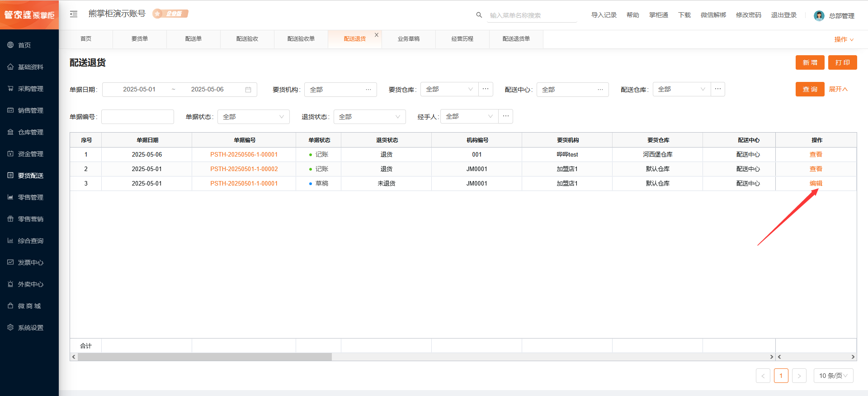Expand the 要货仓库 dropdown

pyautogui.click(x=449, y=89)
